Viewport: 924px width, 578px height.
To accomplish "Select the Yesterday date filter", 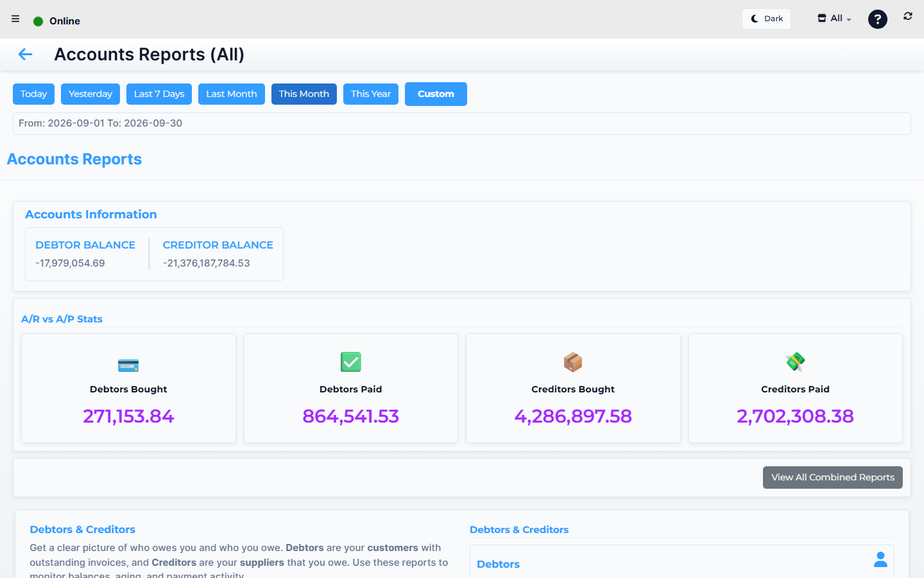I will (90, 94).
